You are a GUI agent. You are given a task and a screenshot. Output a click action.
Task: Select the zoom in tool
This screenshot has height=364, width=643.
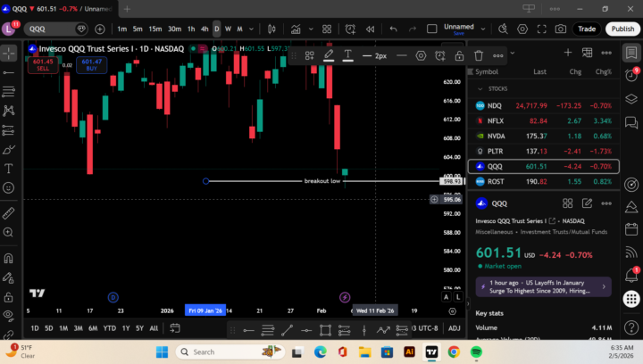pyautogui.click(x=9, y=233)
